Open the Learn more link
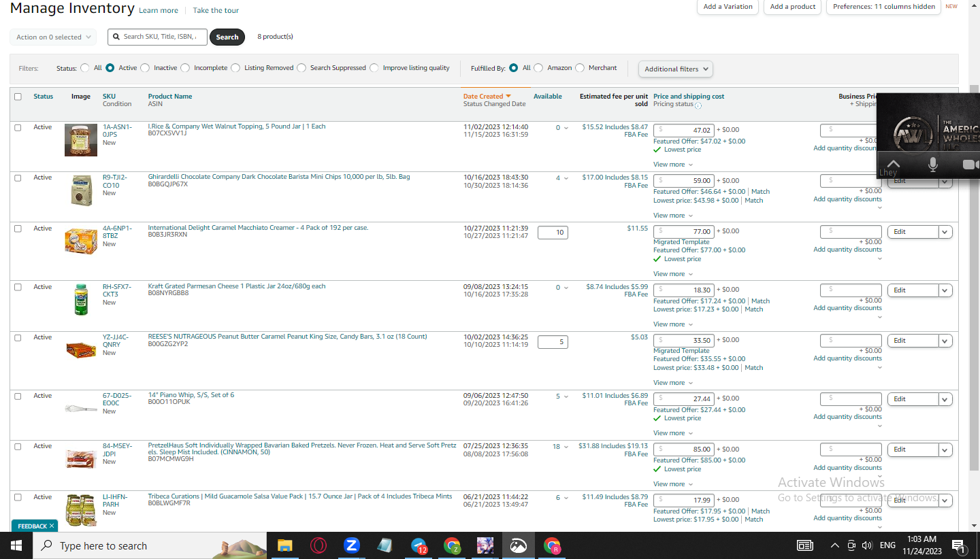Image resolution: width=980 pixels, height=559 pixels. 159,11
